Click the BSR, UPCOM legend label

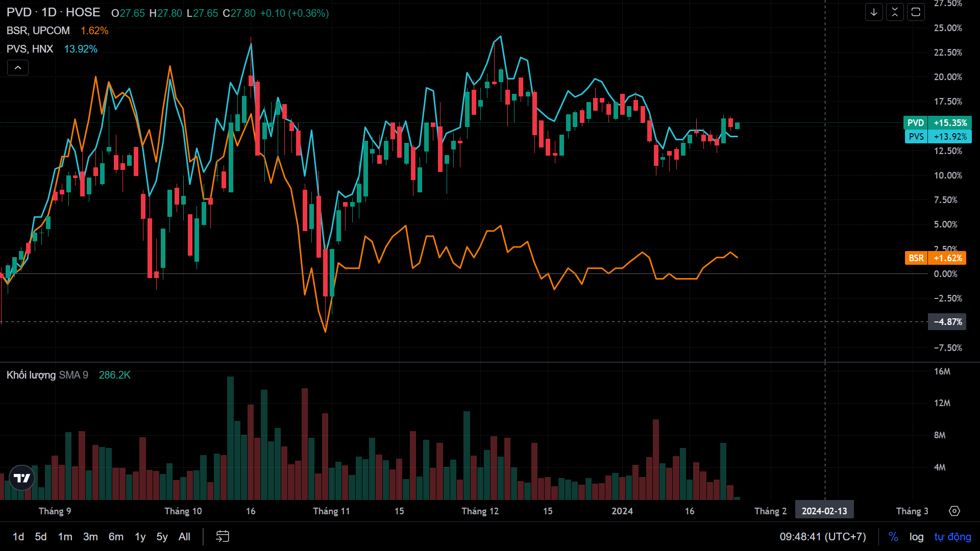click(38, 31)
